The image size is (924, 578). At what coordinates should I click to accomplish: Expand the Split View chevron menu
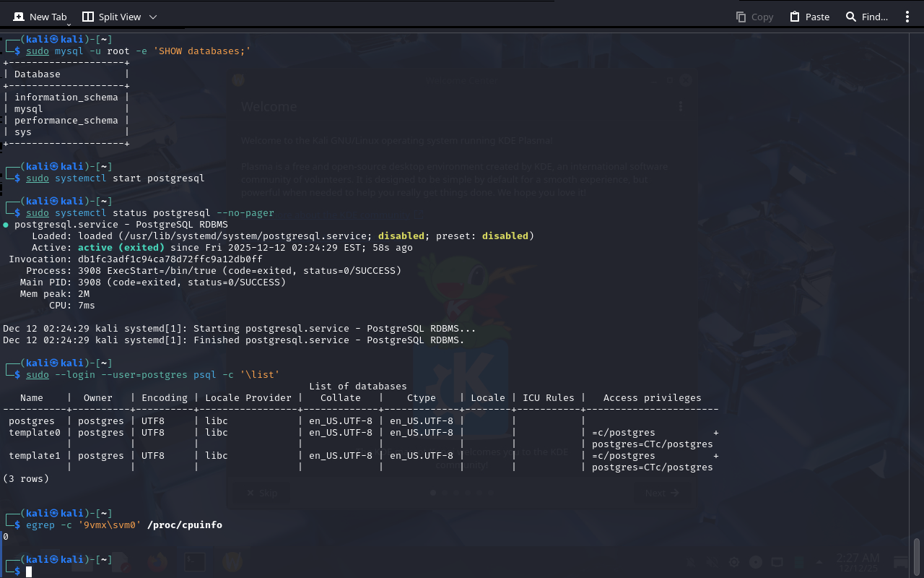(152, 17)
